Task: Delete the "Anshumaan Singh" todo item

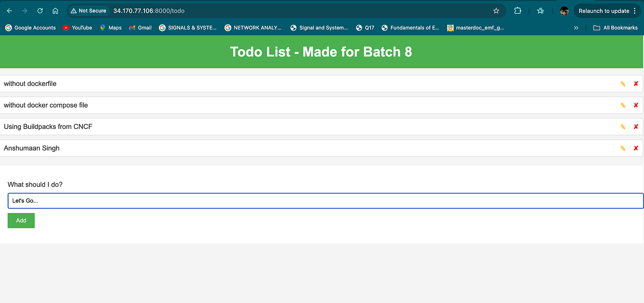Action: pyautogui.click(x=636, y=148)
